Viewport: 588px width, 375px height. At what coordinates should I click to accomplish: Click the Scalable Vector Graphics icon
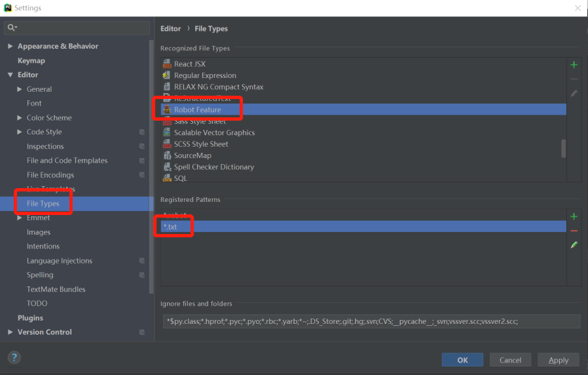[167, 132]
